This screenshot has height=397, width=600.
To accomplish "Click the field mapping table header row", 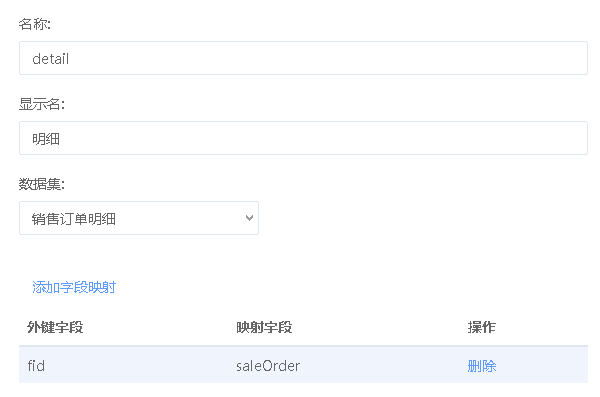I will click(x=303, y=327).
